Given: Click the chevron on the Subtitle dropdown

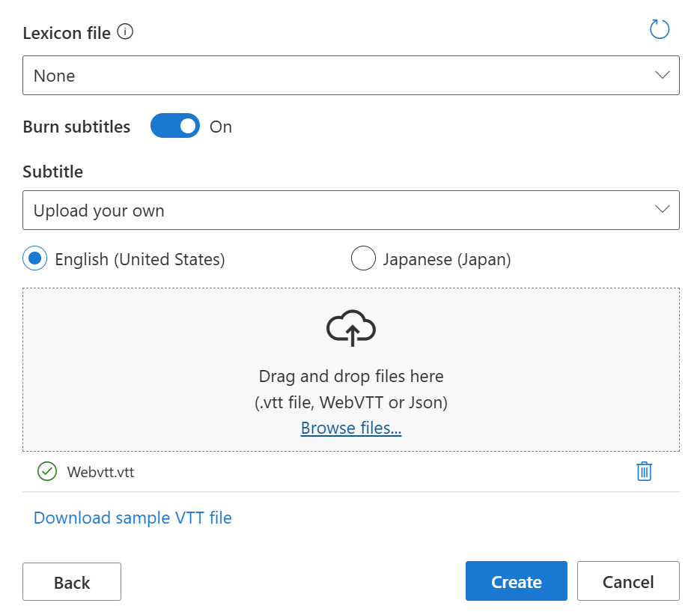Looking at the screenshot, I should [661, 210].
